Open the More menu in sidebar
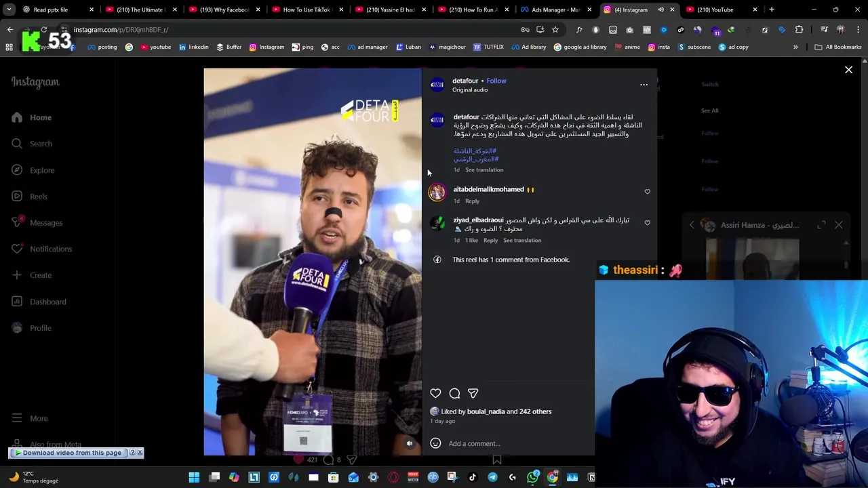The height and width of the screenshot is (488, 868). tap(30, 418)
